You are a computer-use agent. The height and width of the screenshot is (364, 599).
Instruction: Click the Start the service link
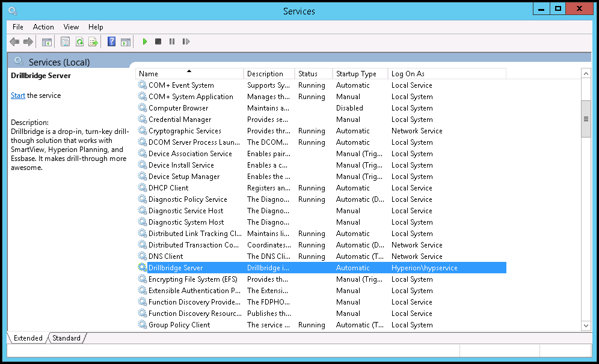point(18,96)
